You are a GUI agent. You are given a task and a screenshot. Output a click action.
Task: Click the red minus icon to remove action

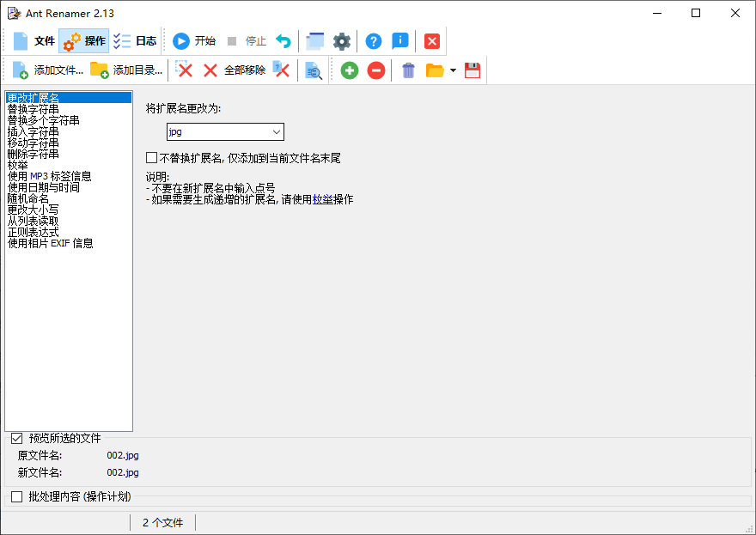[375, 70]
